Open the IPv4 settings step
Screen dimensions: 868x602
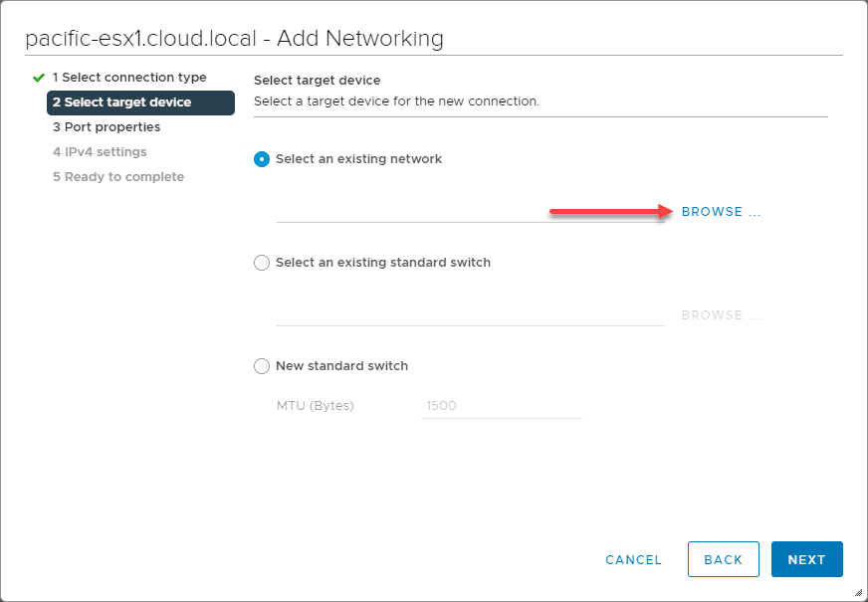tap(100, 152)
